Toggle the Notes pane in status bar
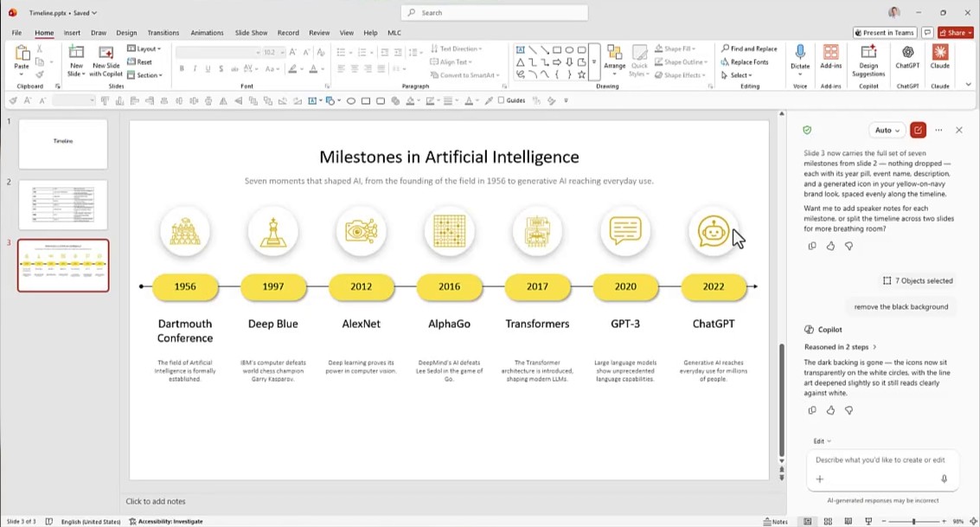Screen dimensions: 980x527 tap(776, 521)
